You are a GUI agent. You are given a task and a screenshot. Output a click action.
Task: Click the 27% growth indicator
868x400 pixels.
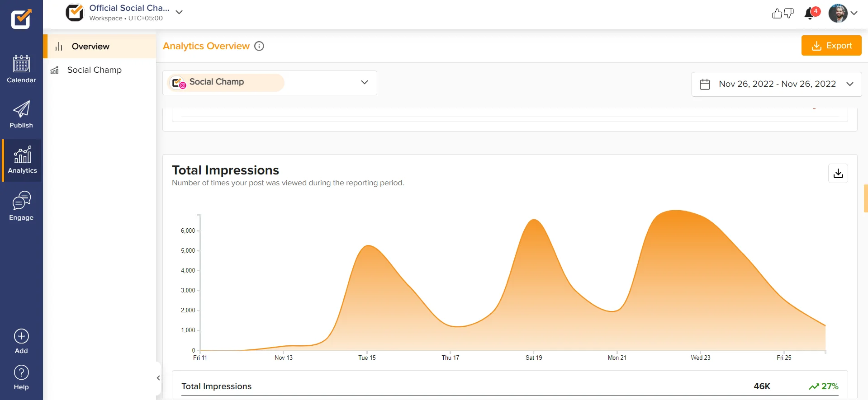point(824,386)
